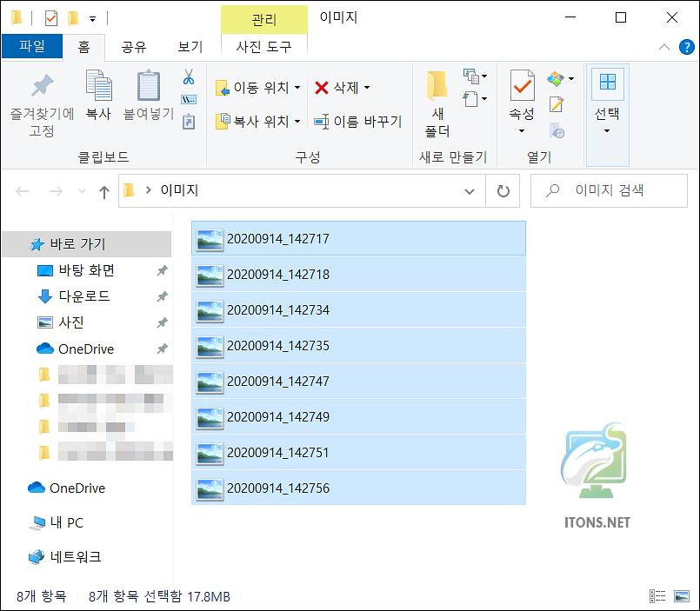Open the Easy access dropdown icon
The width and height of the screenshot is (700, 611).
(475, 98)
